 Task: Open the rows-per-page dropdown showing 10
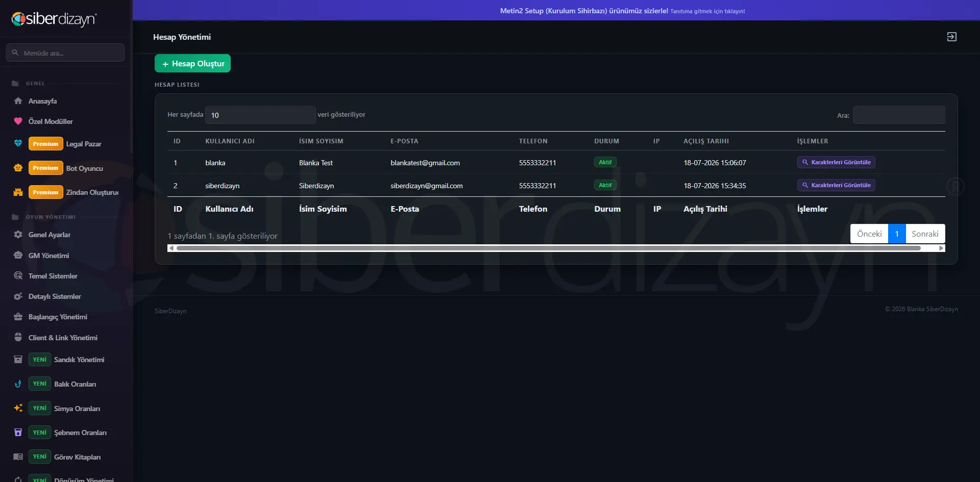click(260, 115)
